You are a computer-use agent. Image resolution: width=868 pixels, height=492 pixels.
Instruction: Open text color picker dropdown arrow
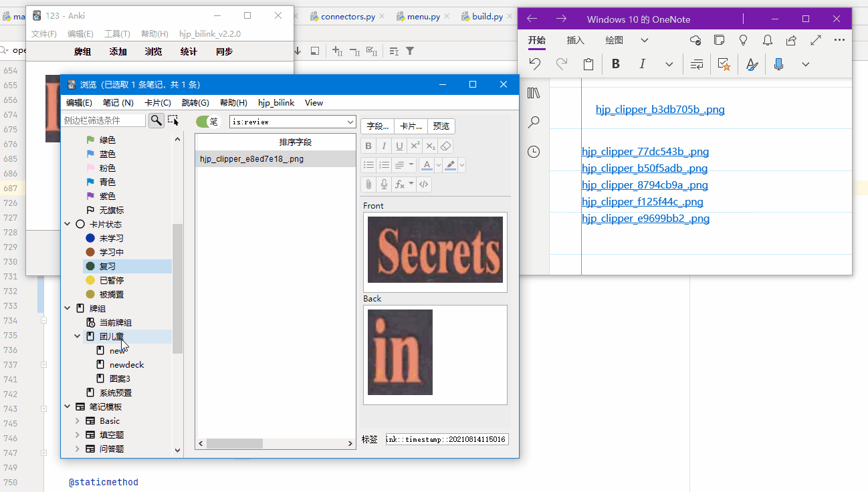(439, 165)
